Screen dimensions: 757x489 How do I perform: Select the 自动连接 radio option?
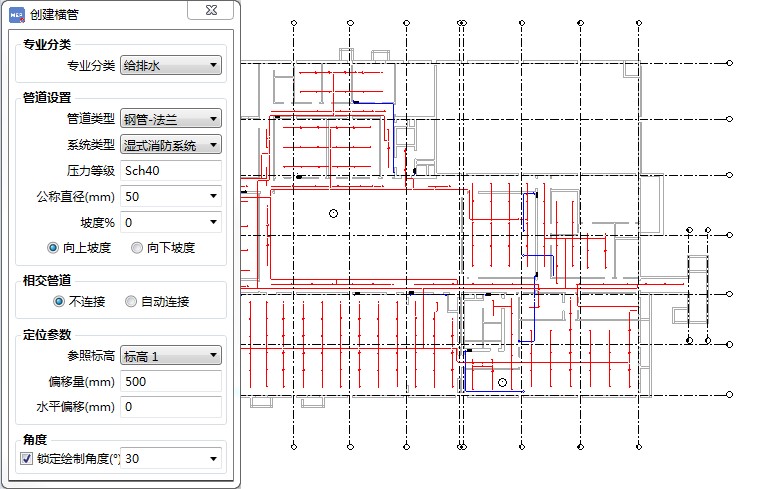[131, 302]
